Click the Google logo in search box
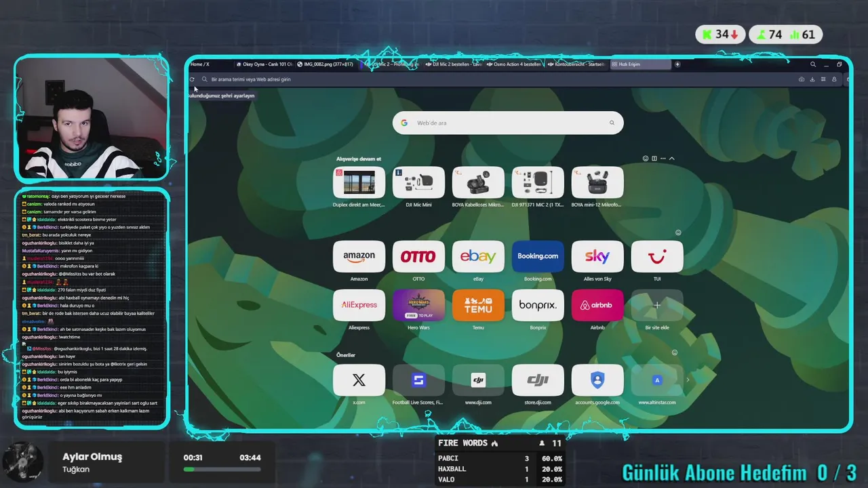Screen dimensions: 868x488 404,123
